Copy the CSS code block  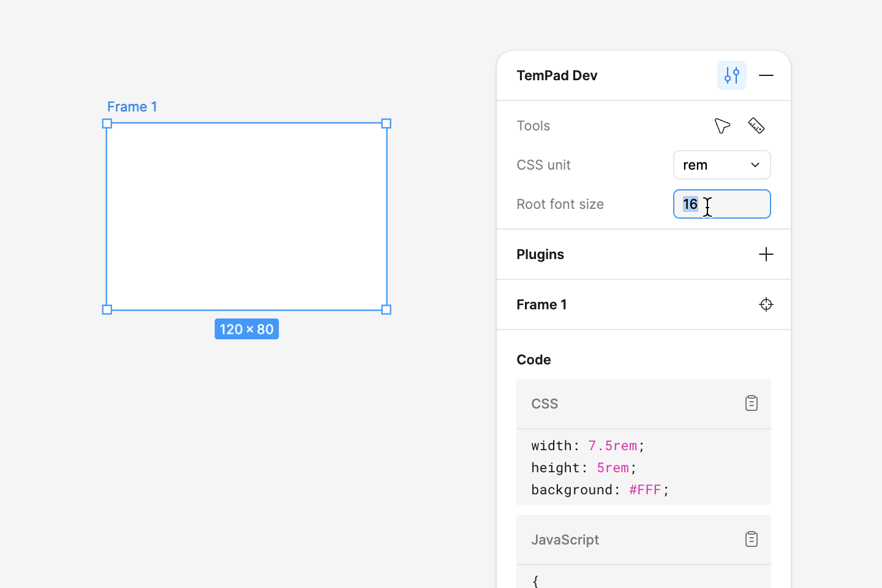click(752, 404)
